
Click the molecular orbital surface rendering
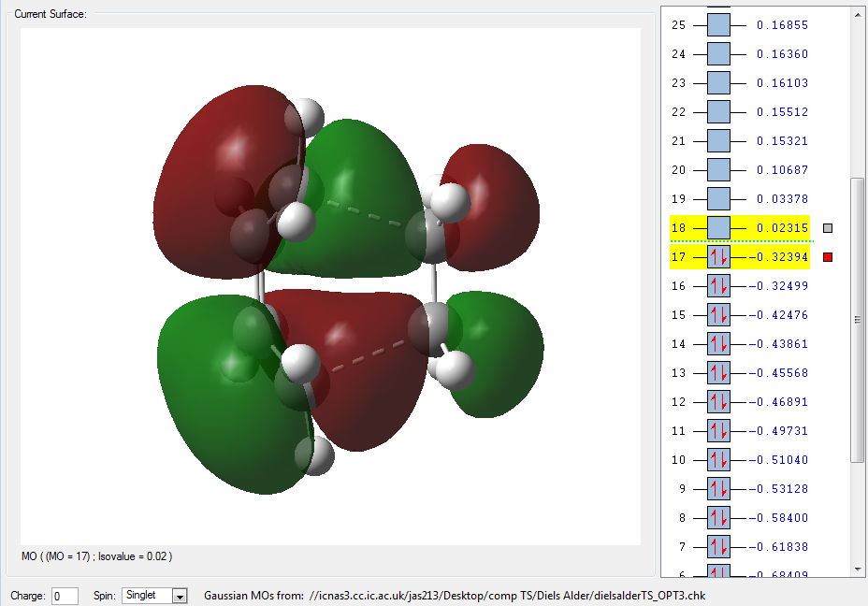(348, 290)
